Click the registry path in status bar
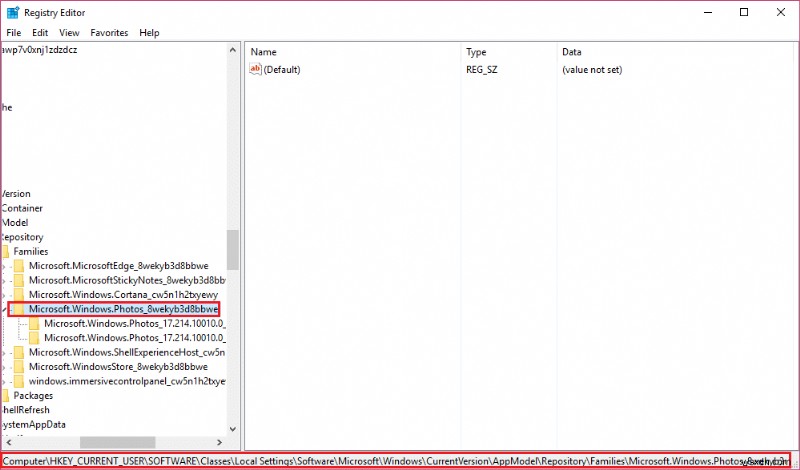800x470 pixels. pyautogui.click(x=395, y=461)
